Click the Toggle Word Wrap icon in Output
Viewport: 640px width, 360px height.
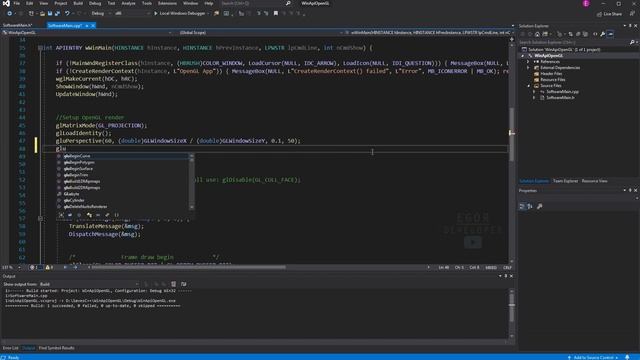(x=184, y=284)
